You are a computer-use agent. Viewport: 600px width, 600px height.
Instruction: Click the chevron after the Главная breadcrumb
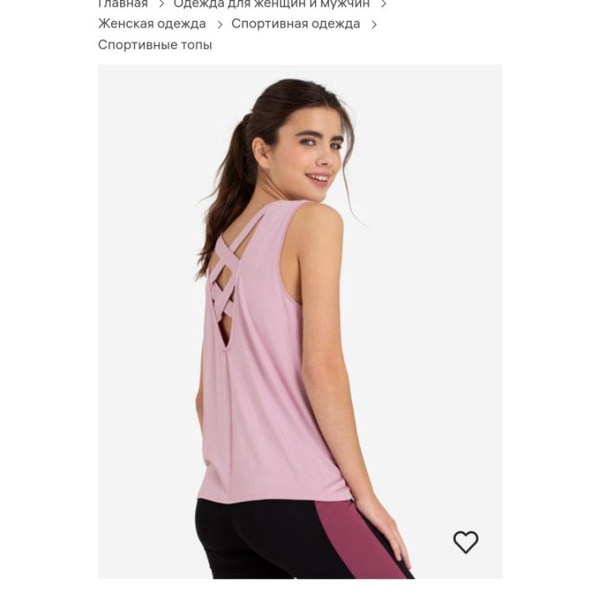tap(161, 4)
